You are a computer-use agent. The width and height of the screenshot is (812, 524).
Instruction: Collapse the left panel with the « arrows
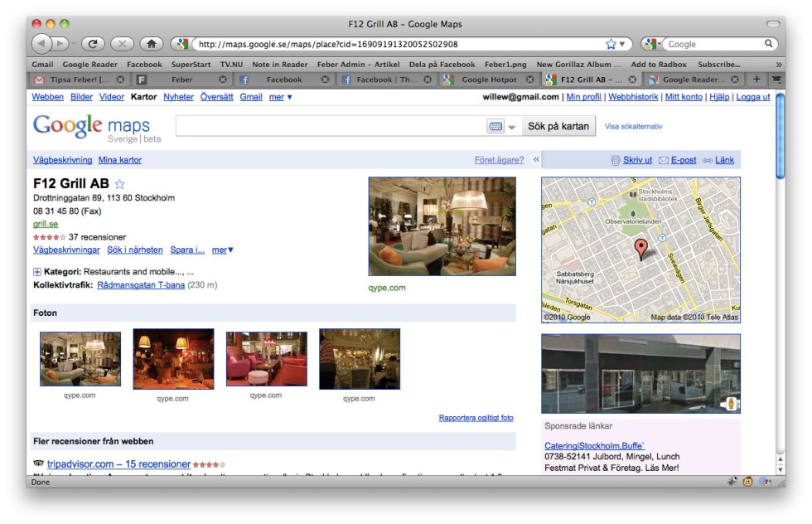pos(536,160)
